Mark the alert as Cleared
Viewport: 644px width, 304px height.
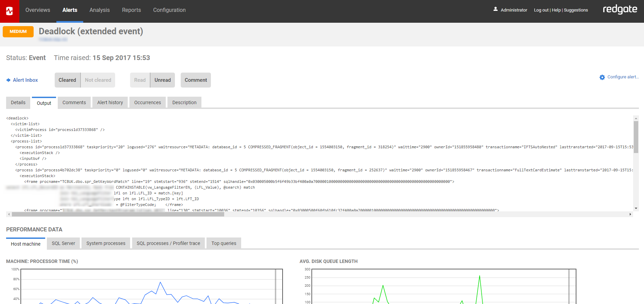pos(67,80)
